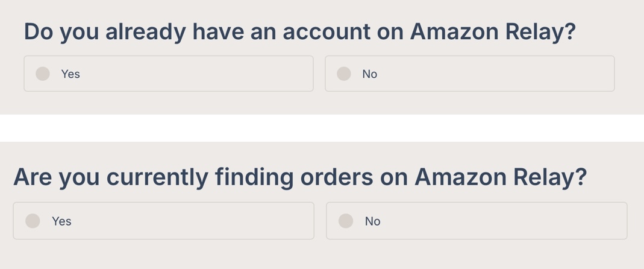This screenshot has width=644, height=269.
Task: Choose Yes for currently finding orders
Action: point(33,221)
